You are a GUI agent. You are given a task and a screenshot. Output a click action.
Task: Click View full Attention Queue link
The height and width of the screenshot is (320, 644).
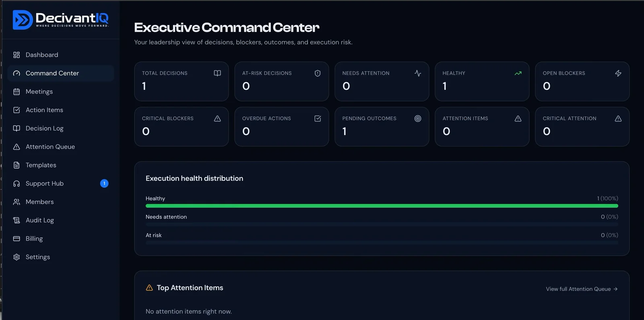click(x=582, y=289)
